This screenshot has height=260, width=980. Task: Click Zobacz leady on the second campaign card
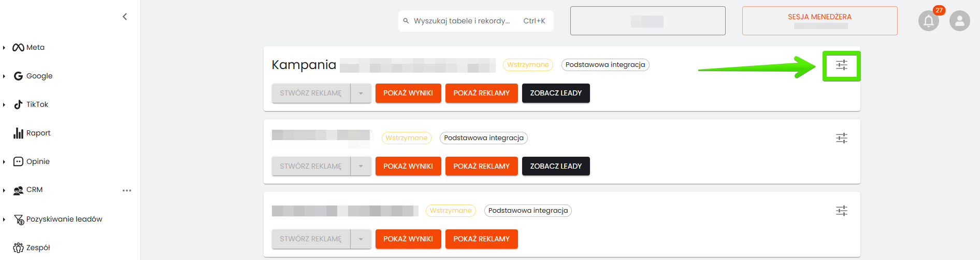[556, 166]
